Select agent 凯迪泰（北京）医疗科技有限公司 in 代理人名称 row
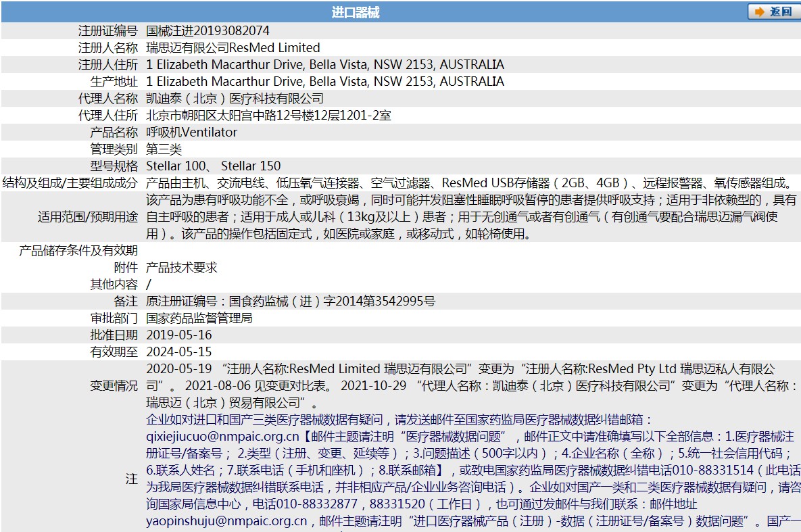The width and height of the screenshot is (801, 532). [235, 98]
